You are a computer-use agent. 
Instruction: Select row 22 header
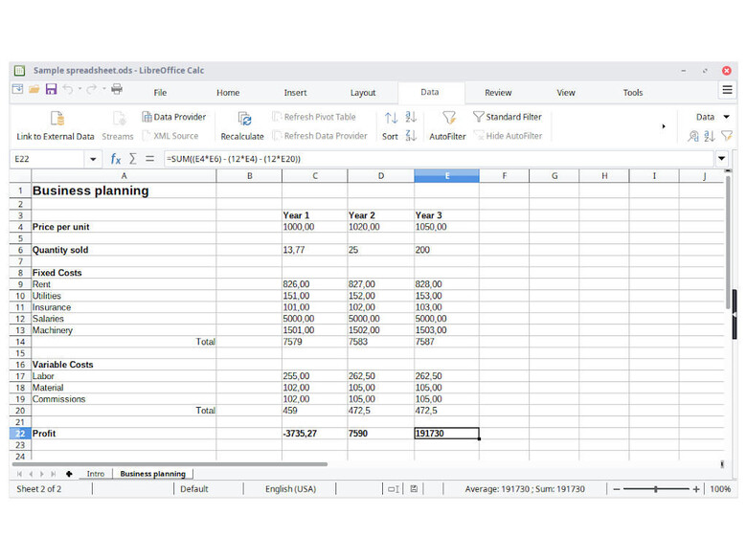tap(20, 434)
